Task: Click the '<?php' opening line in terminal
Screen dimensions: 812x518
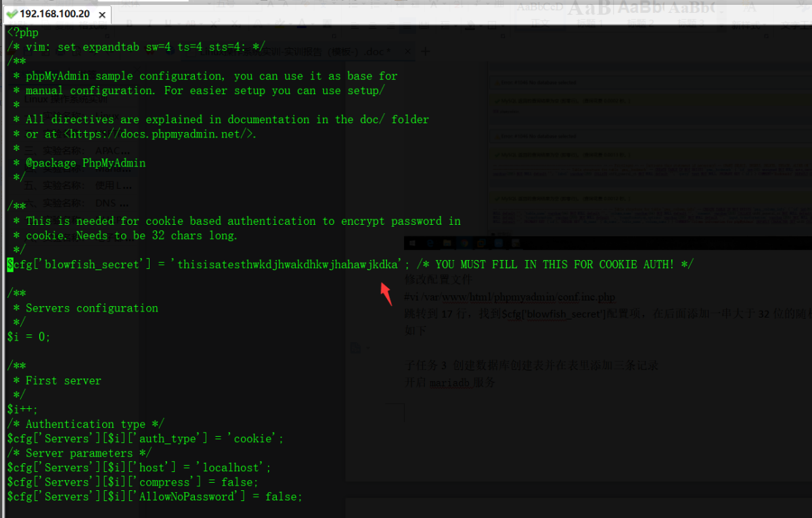Action: [23, 33]
